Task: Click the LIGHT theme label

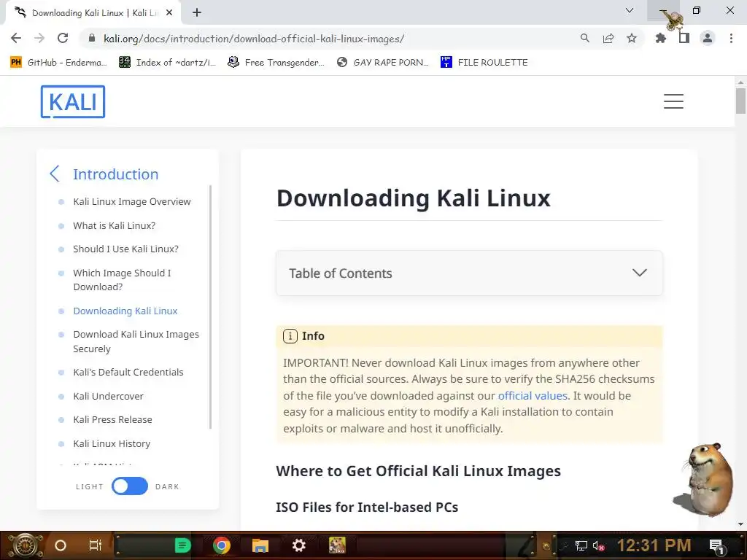Action: tap(90, 486)
